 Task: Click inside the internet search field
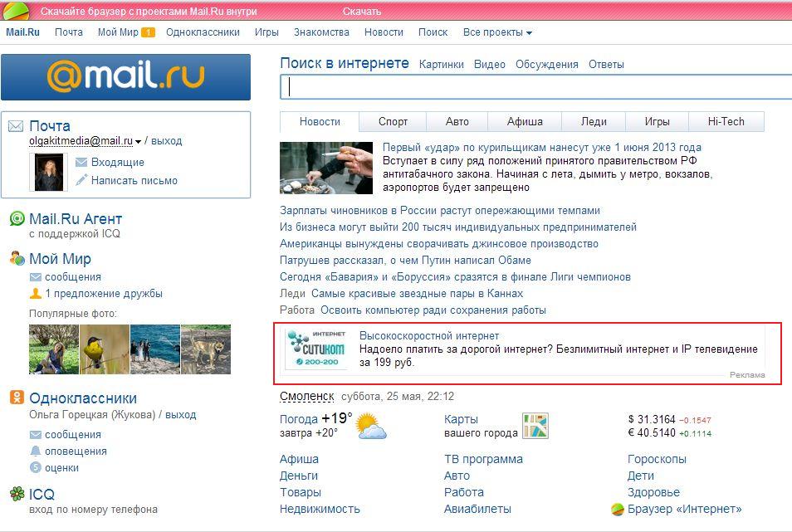[x=536, y=87]
